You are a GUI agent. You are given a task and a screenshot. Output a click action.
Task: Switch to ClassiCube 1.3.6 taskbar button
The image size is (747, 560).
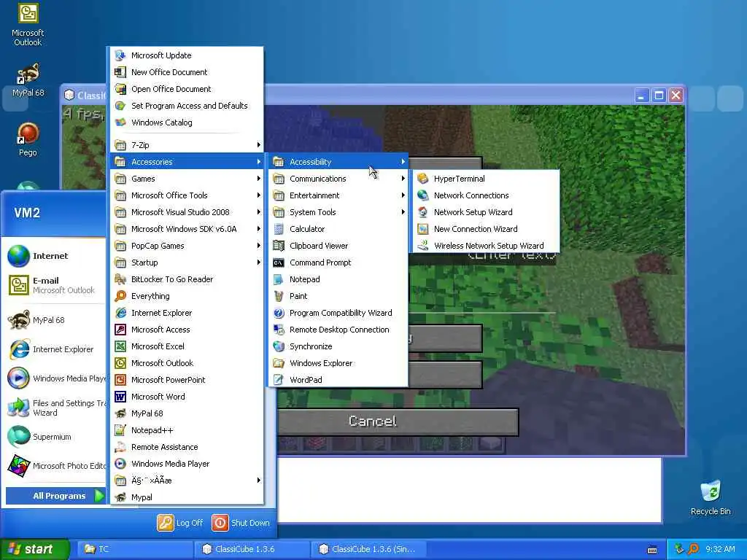click(x=252, y=549)
